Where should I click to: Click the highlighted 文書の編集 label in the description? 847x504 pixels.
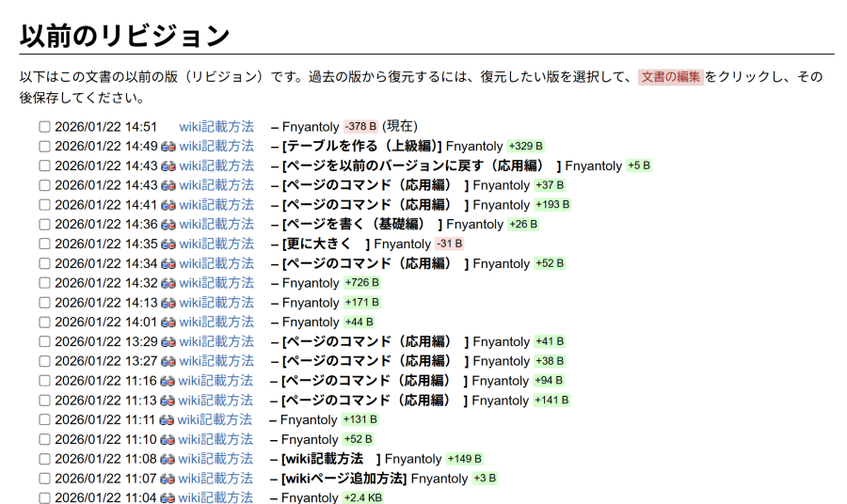(x=671, y=77)
